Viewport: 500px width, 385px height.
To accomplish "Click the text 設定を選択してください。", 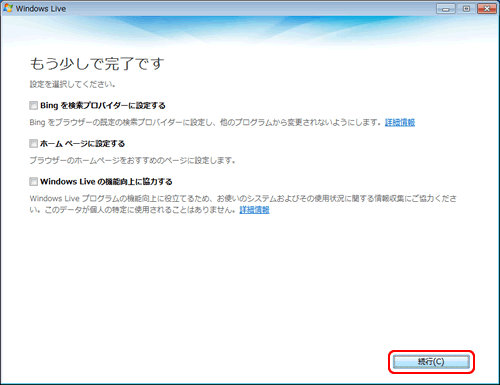I will (72, 84).
